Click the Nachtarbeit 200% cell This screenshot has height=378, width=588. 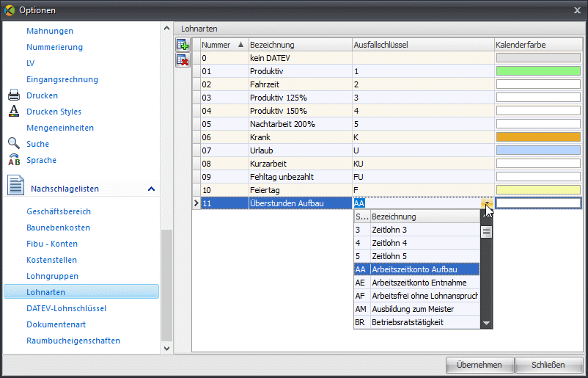pyautogui.click(x=301, y=124)
